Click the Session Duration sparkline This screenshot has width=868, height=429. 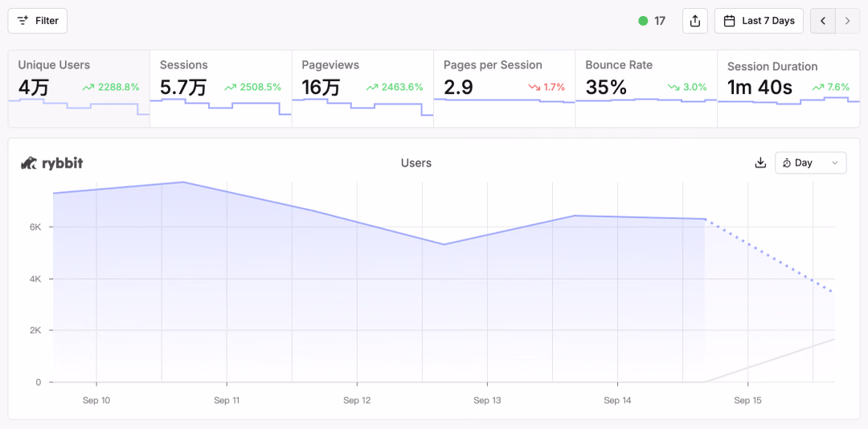point(788,100)
